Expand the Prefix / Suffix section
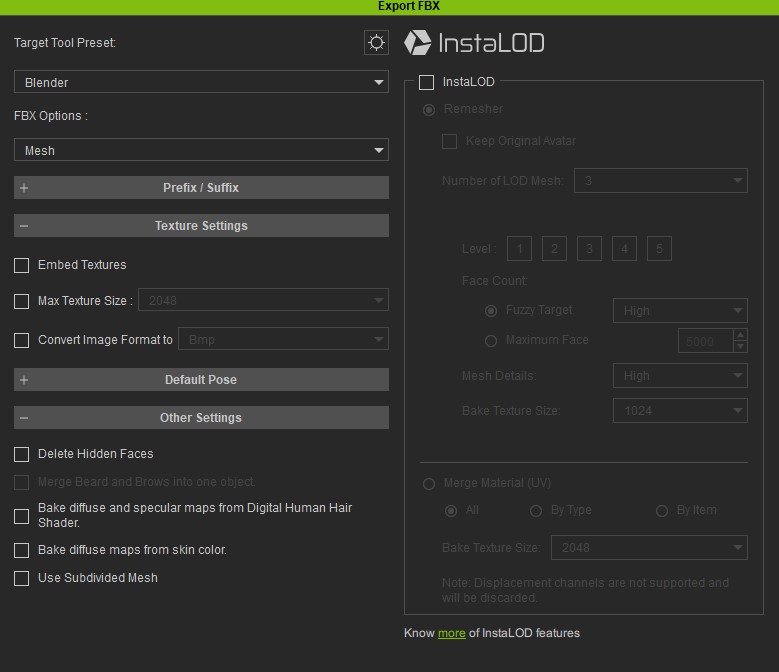This screenshot has width=779, height=672. [201, 188]
